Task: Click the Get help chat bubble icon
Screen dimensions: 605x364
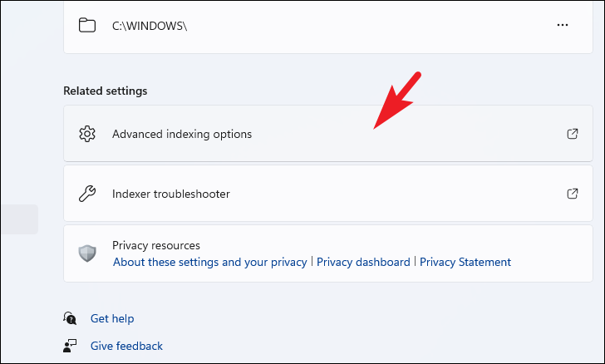Action: pyautogui.click(x=70, y=318)
